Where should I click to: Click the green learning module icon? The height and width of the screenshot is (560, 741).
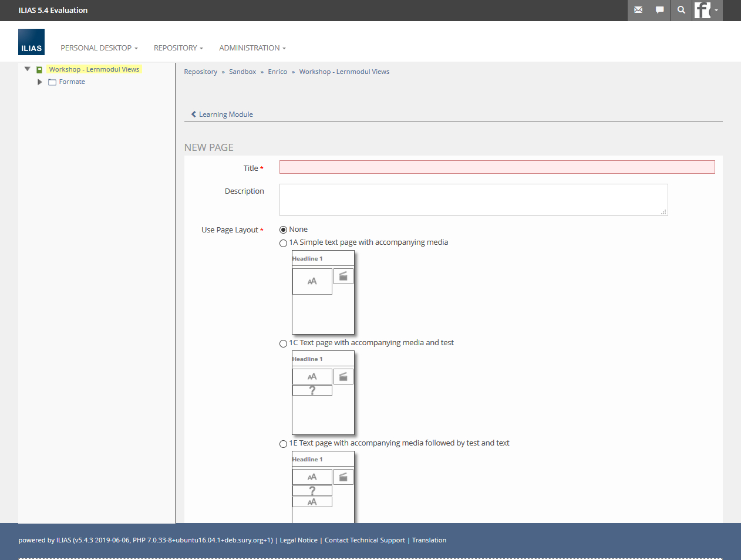pyautogui.click(x=39, y=70)
